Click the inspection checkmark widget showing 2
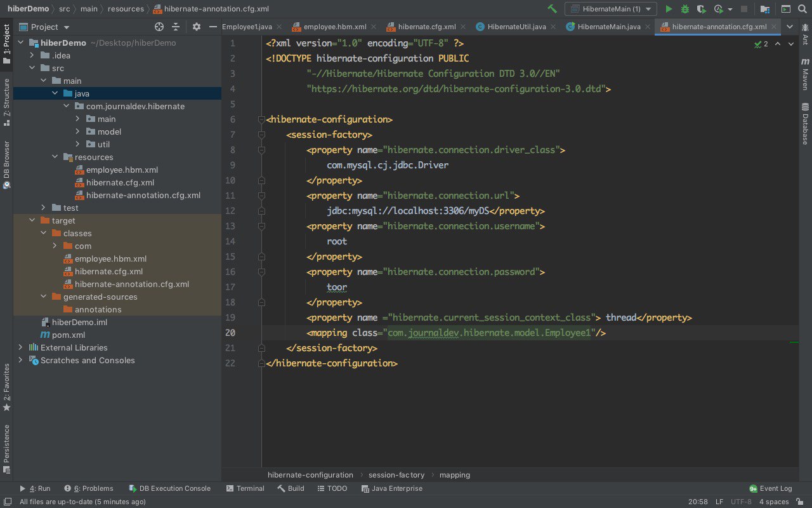The width and height of the screenshot is (812, 508). tap(761, 44)
